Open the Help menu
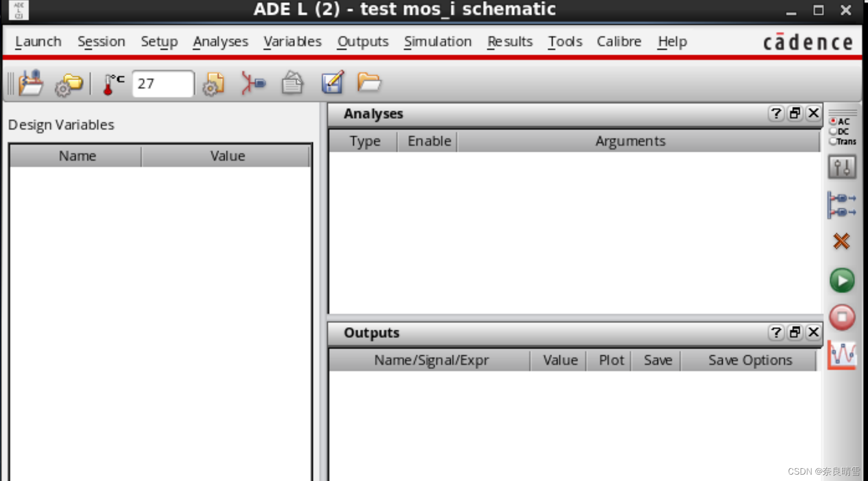 pos(672,41)
